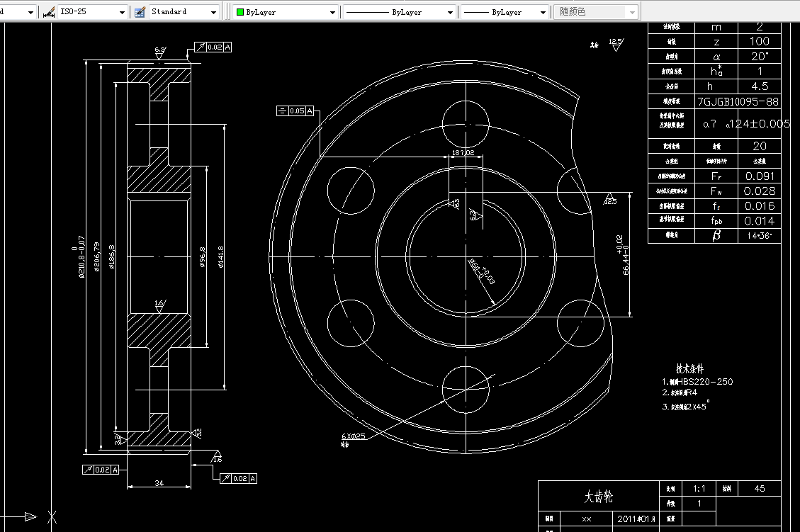Click the table cell showing 0.091

point(759,176)
